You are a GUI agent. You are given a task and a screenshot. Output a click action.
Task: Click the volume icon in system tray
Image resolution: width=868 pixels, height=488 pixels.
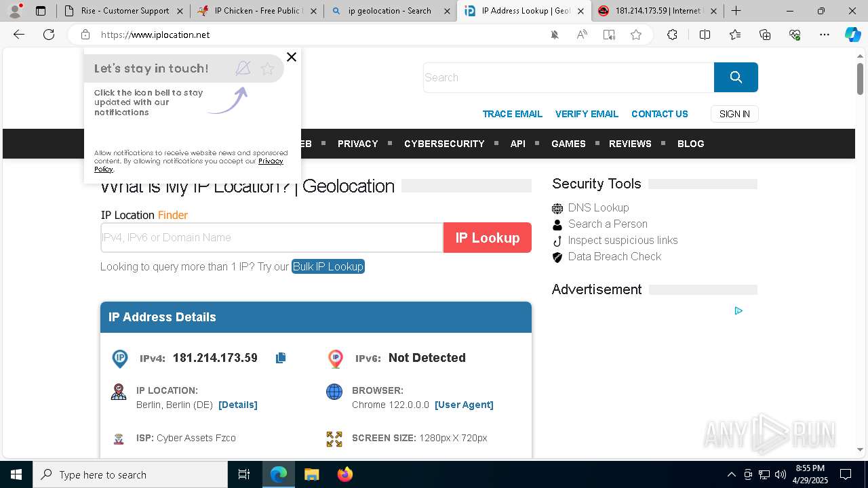coord(780,474)
